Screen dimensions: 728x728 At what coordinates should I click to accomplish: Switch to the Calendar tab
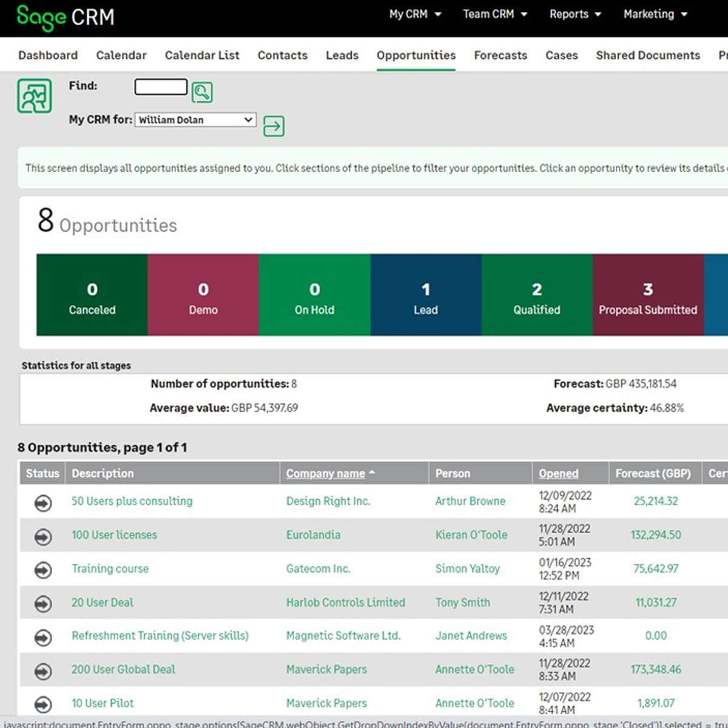[x=121, y=55]
